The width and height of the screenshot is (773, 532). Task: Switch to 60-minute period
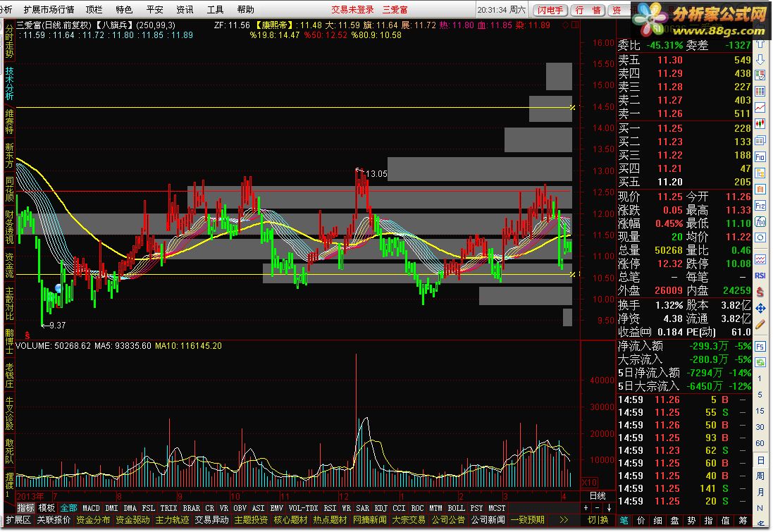point(760,444)
